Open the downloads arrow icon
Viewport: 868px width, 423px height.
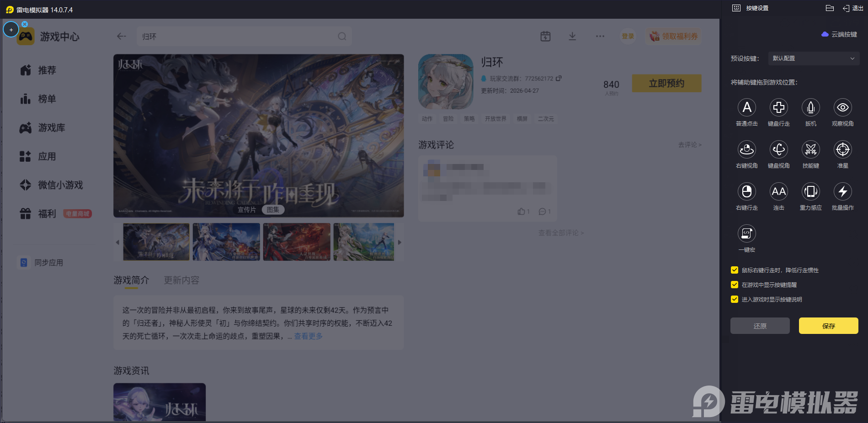click(572, 37)
